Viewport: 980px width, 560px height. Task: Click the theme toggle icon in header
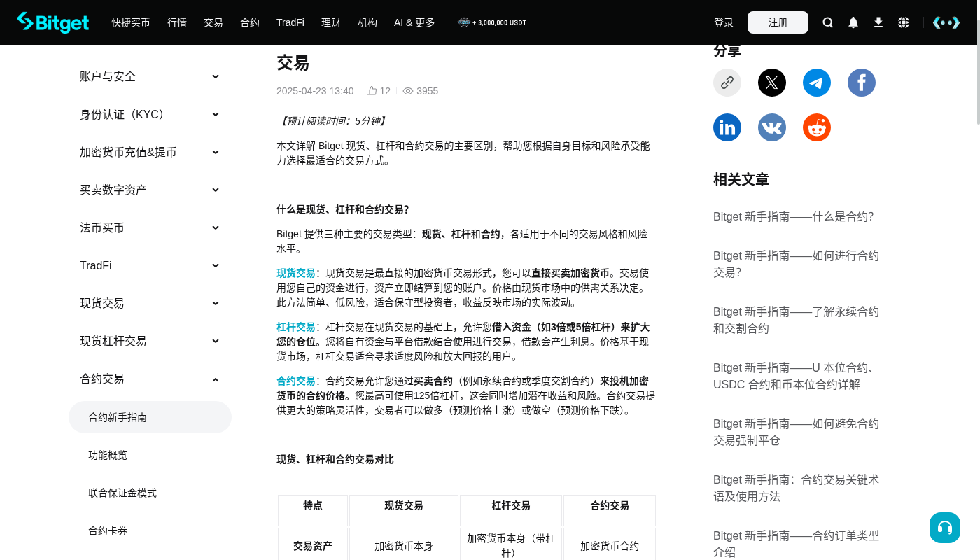point(946,22)
